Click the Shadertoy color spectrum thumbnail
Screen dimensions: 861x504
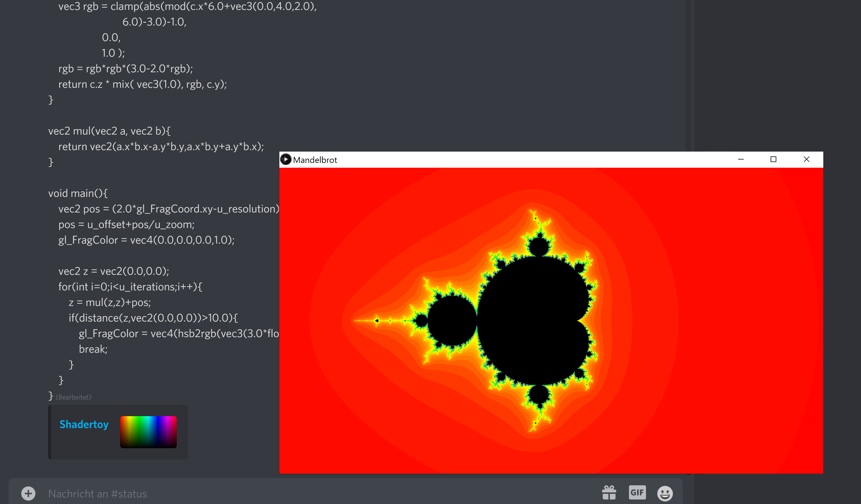coord(148,432)
